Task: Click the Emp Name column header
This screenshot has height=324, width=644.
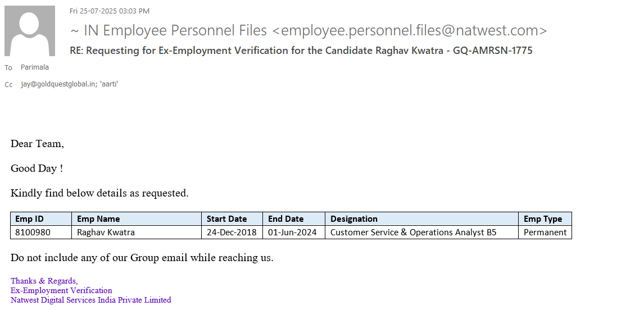Action: pos(98,219)
